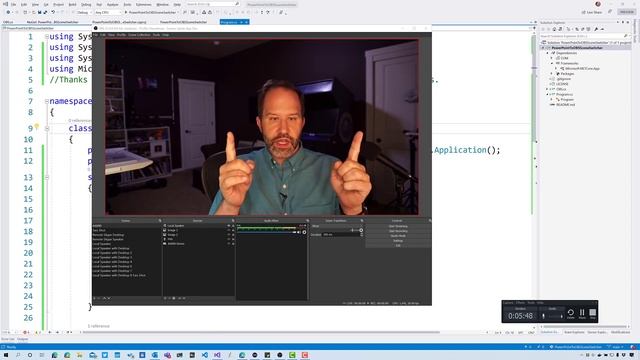Select README.md in Solution Explorer
640x360 pixels.
click(565, 104)
